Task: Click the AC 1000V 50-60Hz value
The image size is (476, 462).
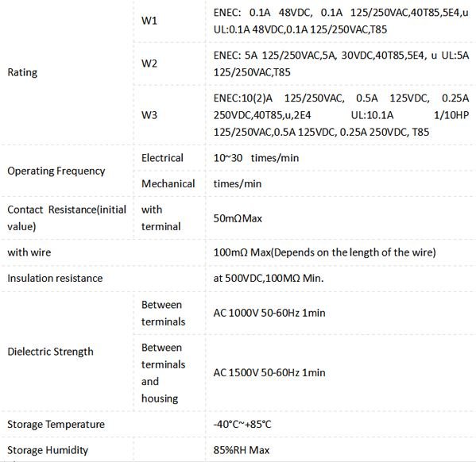Action: click(269, 313)
